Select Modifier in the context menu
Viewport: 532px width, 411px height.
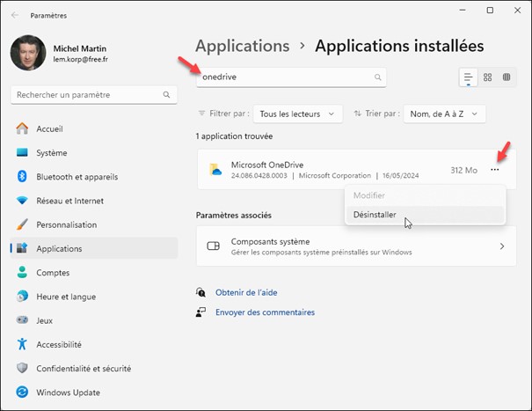tap(368, 195)
